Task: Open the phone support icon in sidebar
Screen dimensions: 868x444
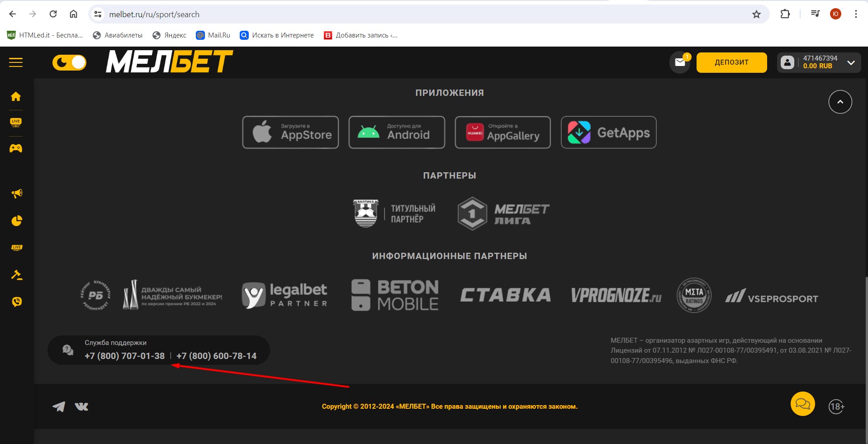Action: [x=17, y=302]
